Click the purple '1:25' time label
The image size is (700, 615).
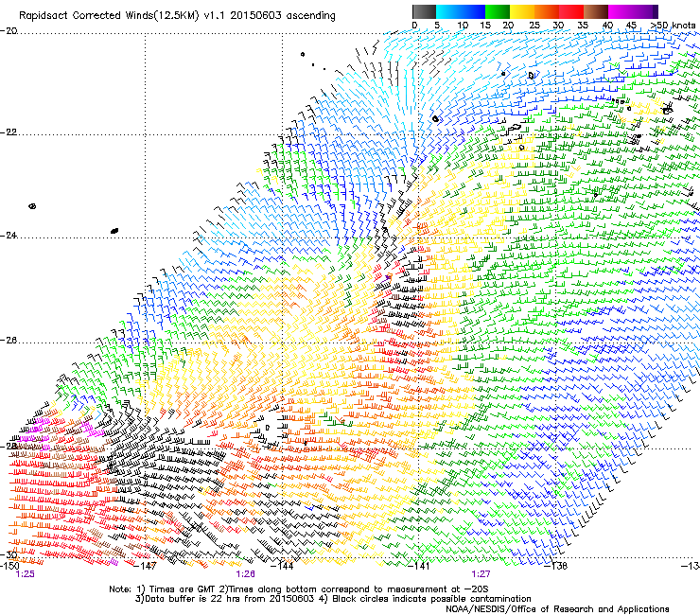(x=25, y=574)
